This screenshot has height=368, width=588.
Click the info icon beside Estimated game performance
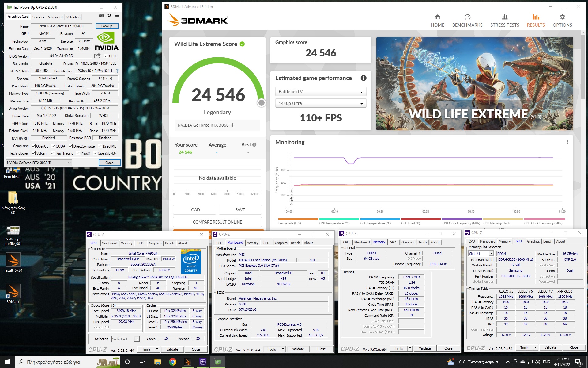tap(364, 78)
